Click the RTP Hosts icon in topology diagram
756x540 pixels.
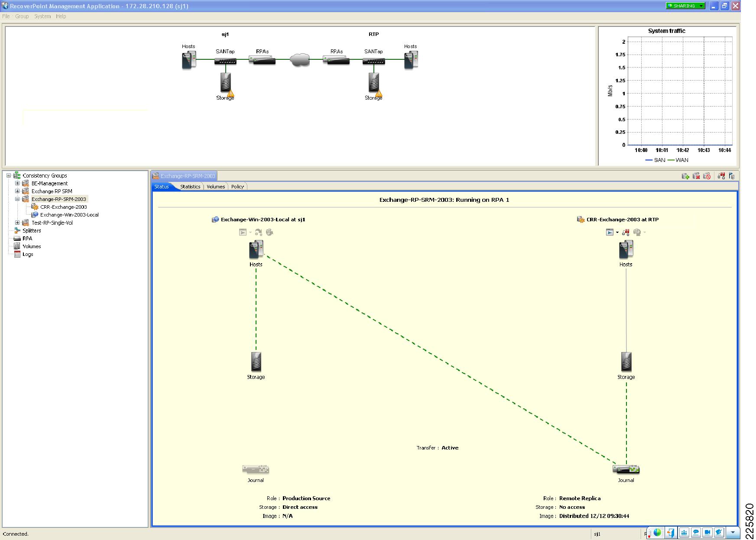[411, 60]
